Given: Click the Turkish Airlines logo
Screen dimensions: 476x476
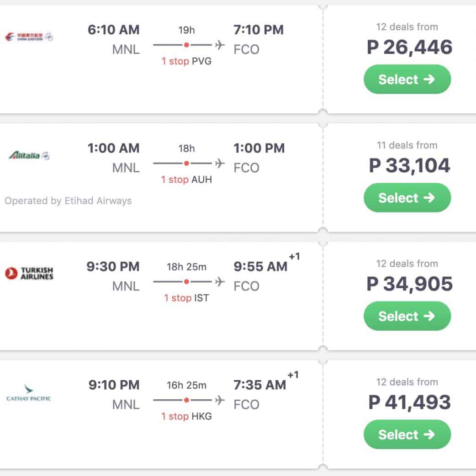Looking at the screenshot, I should pyautogui.click(x=29, y=273).
